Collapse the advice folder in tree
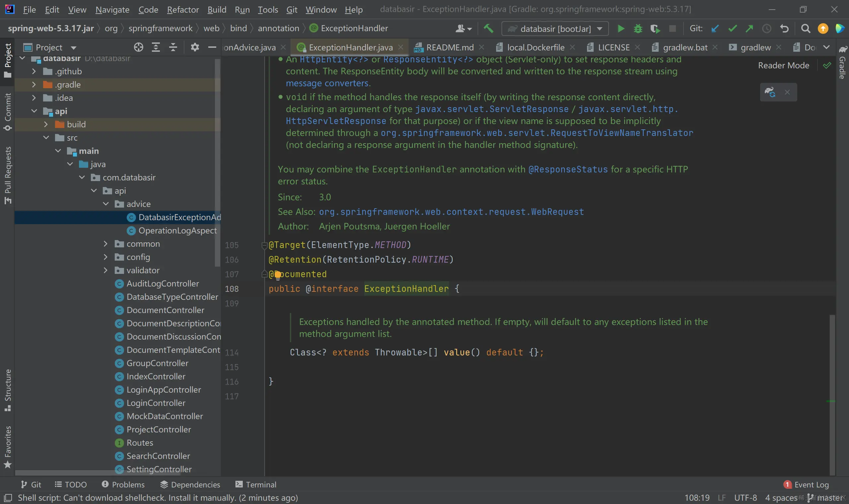The height and width of the screenshot is (504, 849). click(105, 204)
